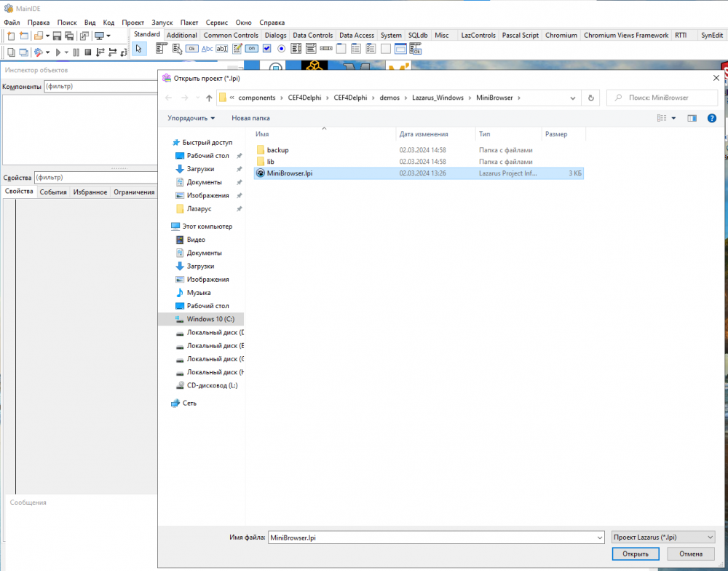The image size is (728, 571).
Task: Click the Save file toolbar icon
Action: (56, 36)
